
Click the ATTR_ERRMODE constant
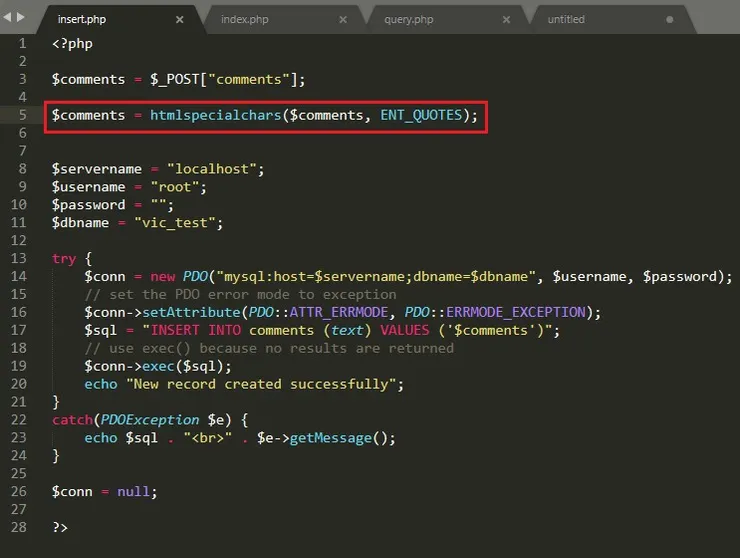click(x=339, y=313)
